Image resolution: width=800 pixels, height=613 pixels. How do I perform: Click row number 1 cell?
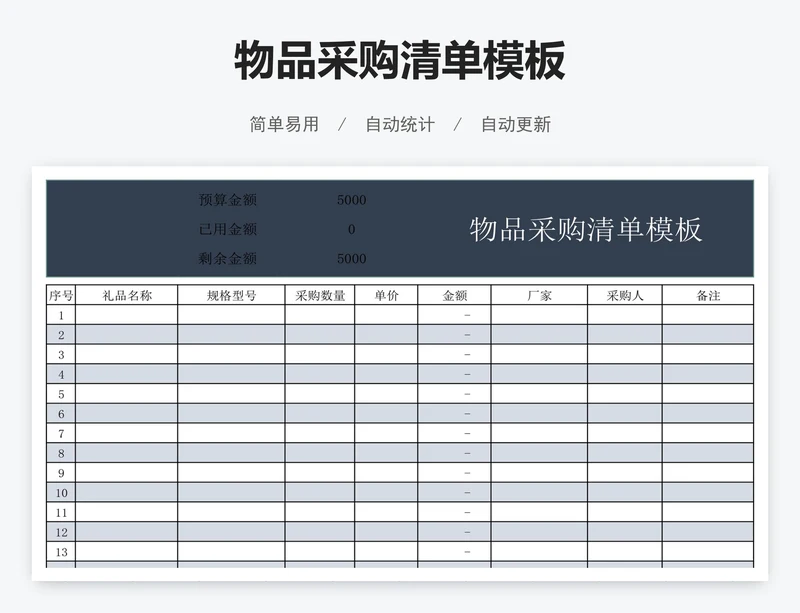61,315
